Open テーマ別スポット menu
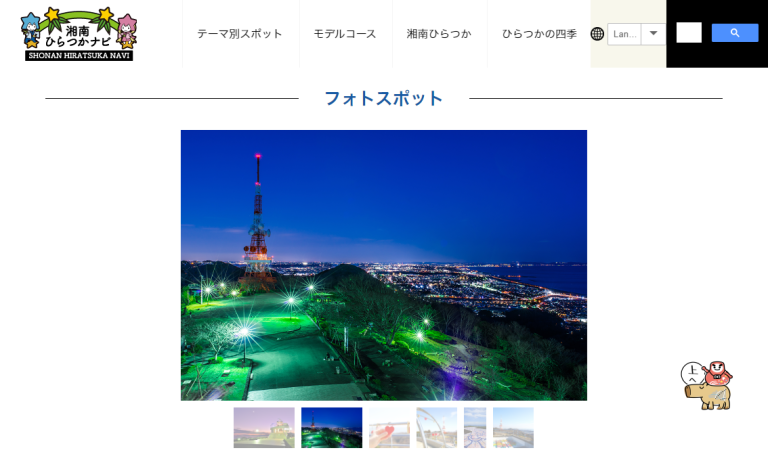This screenshot has height=465, width=768. [x=240, y=34]
